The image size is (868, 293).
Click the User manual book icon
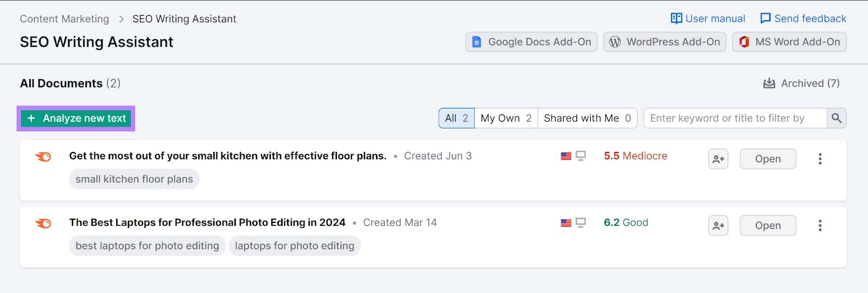tap(676, 18)
